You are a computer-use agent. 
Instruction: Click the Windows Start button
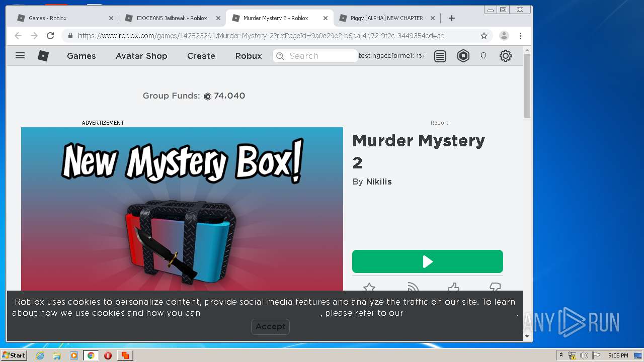click(14, 355)
